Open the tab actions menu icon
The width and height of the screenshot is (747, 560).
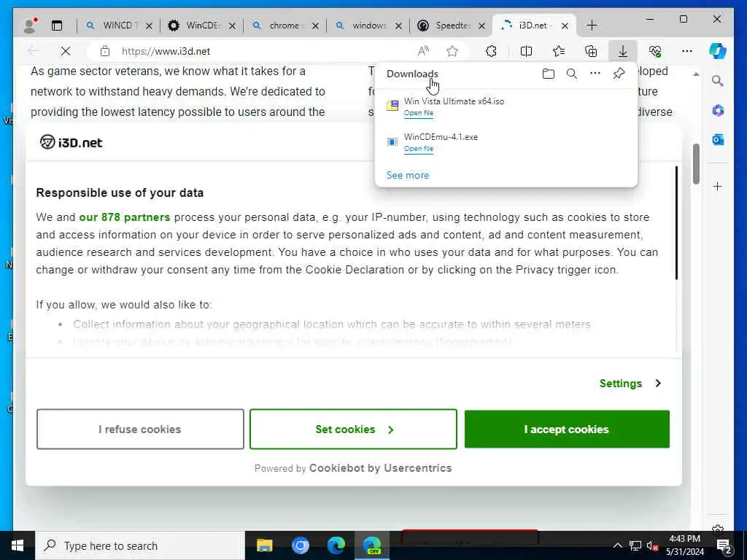57,26
